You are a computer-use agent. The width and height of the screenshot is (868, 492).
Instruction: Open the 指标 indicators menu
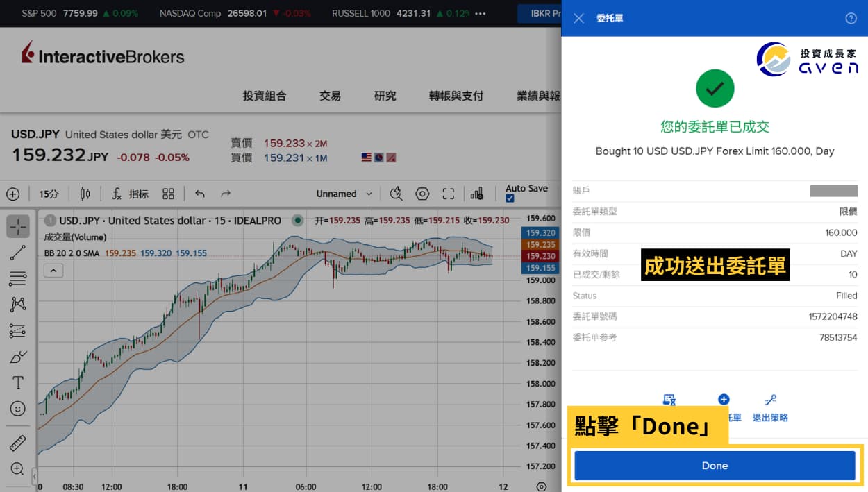(x=131, y=194)
